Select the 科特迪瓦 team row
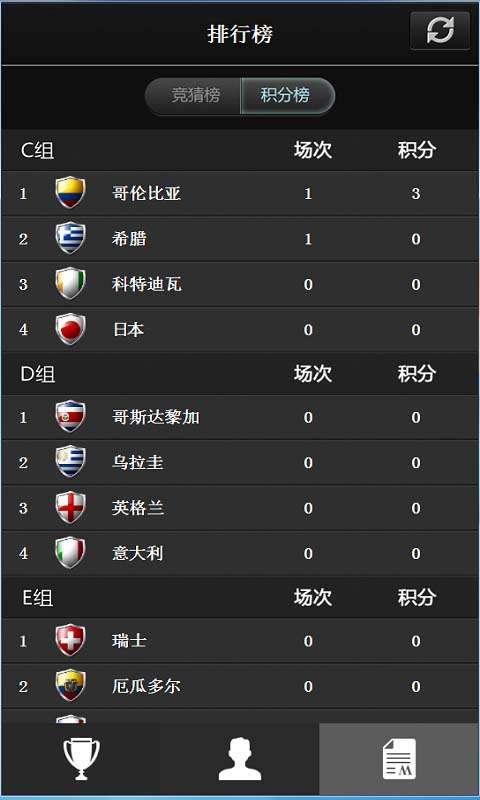The width and height of the screenshot is (480, 800). point(240,284)
